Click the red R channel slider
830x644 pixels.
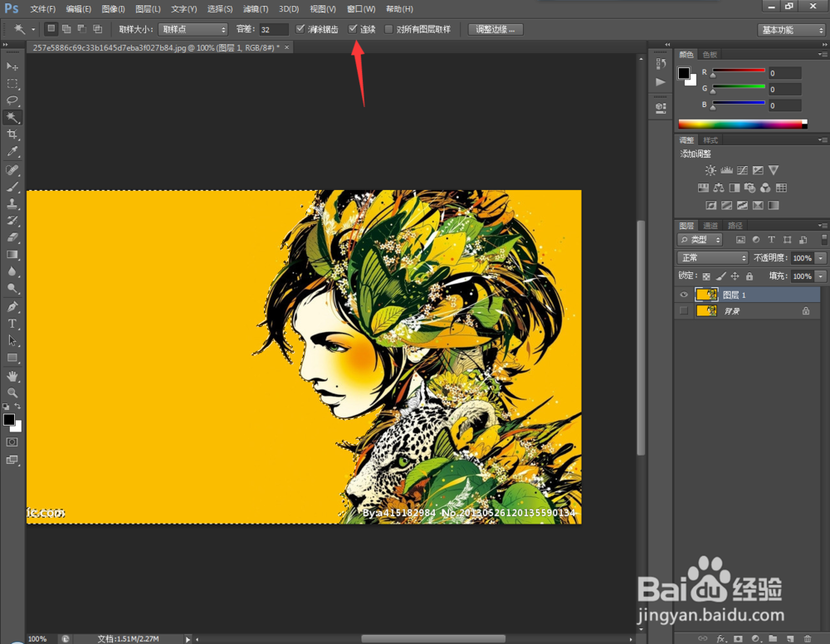click(x=739, y=71)
